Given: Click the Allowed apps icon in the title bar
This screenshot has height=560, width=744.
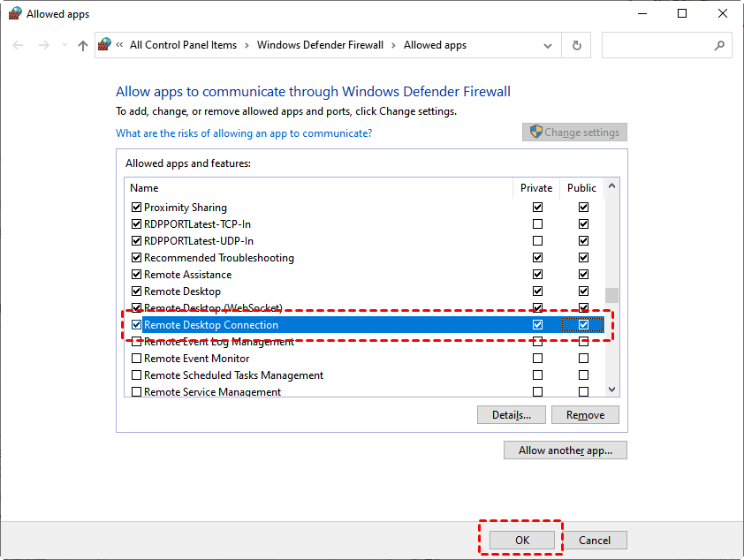Looking at the screenshot, I should coord(15,12).
